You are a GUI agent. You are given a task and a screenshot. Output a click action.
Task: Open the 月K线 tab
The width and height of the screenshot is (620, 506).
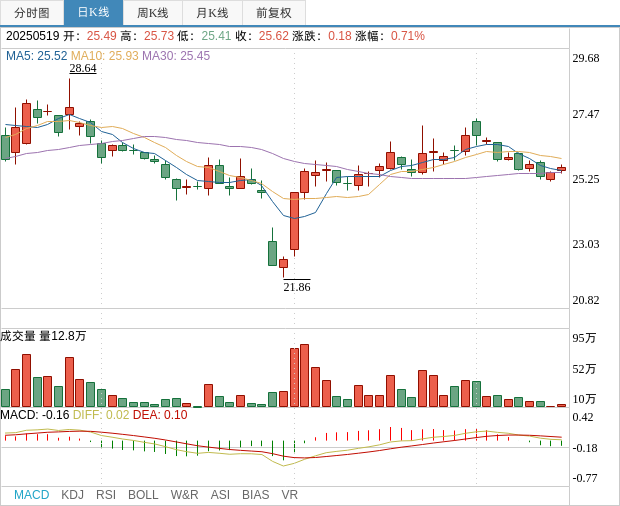click(x=212, y=13)
